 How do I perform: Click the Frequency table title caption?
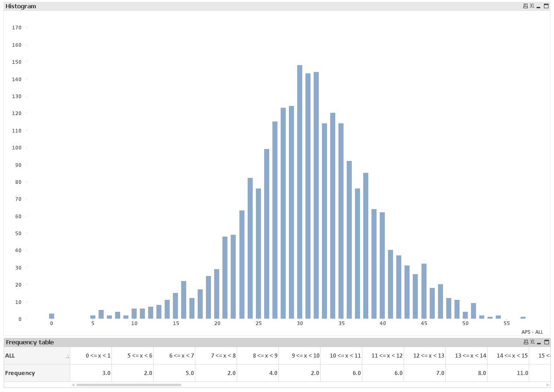(x=29, y=342)
